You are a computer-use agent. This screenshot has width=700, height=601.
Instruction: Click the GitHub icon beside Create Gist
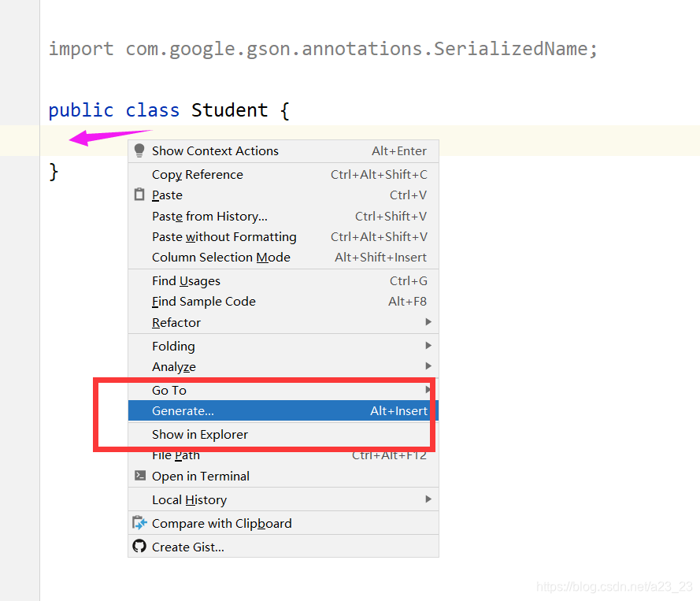pyautogui.click(x=139, y=546)
